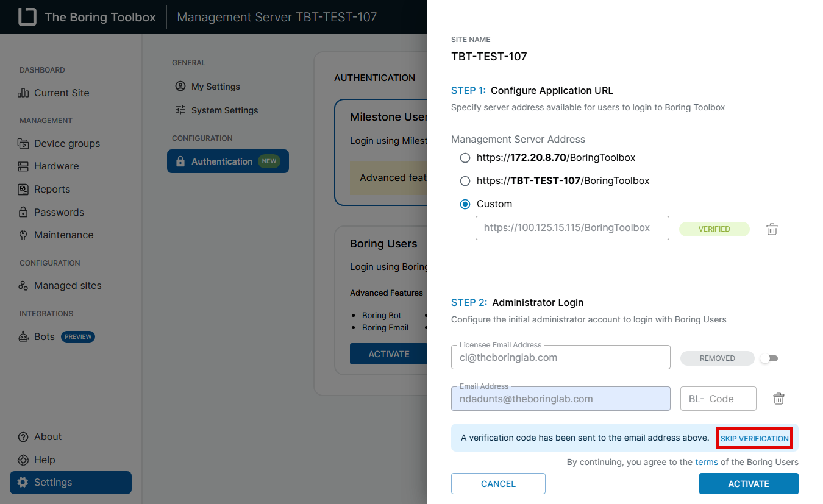This screenshot has width=823, height=504.
Task: Choose the Custom address radio button
Action: pos(465,204)
